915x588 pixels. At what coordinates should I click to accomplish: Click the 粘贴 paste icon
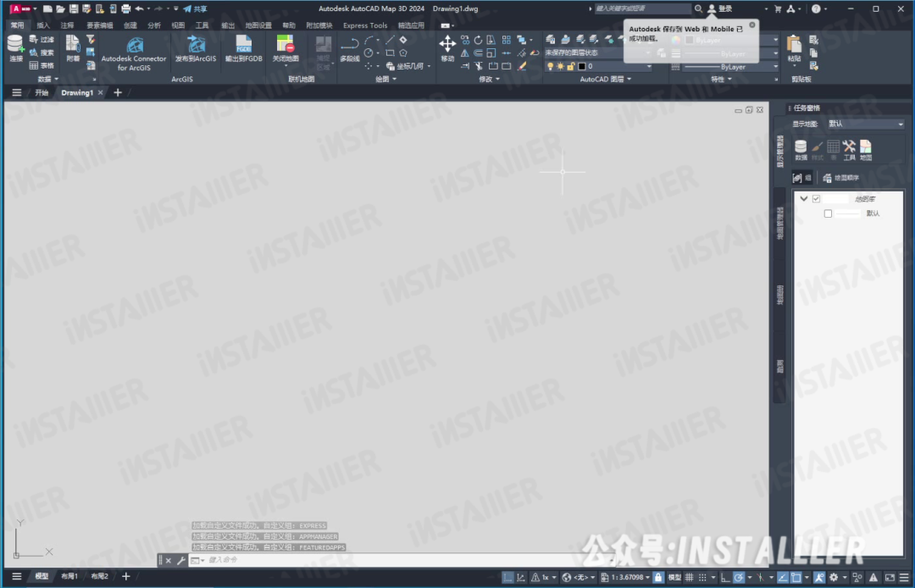pyautogui.click(x=794, y=49)
